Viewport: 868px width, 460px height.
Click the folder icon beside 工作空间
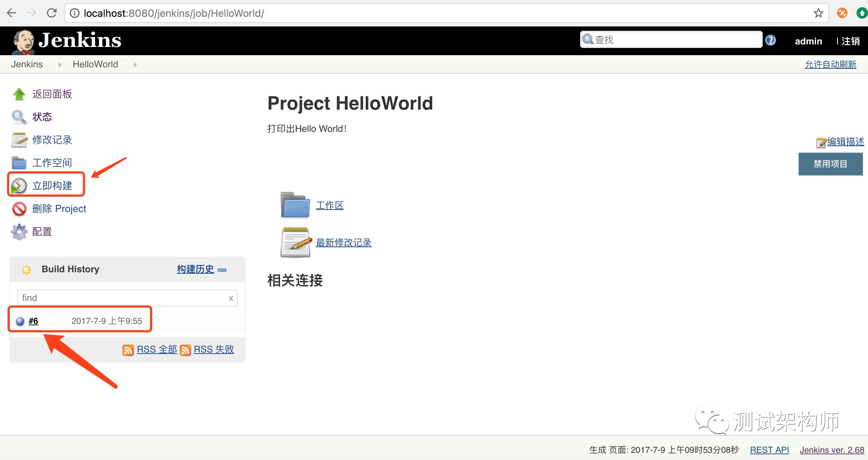coord(19,163)
